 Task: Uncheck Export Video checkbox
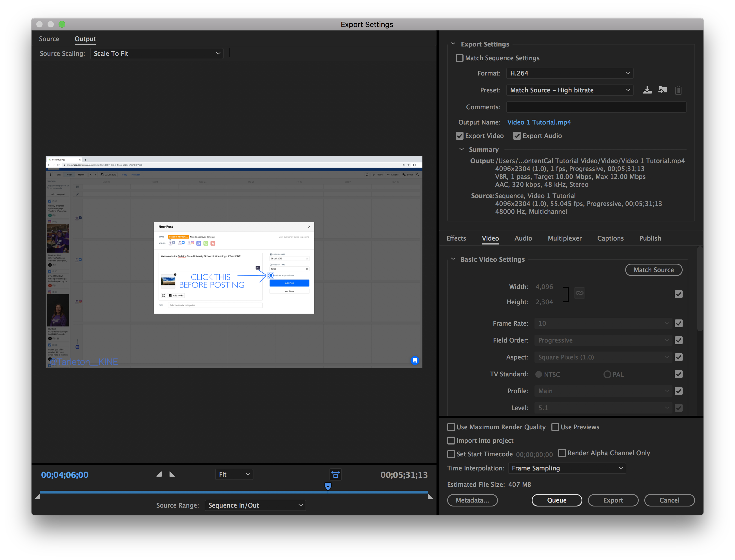[460, 136]
